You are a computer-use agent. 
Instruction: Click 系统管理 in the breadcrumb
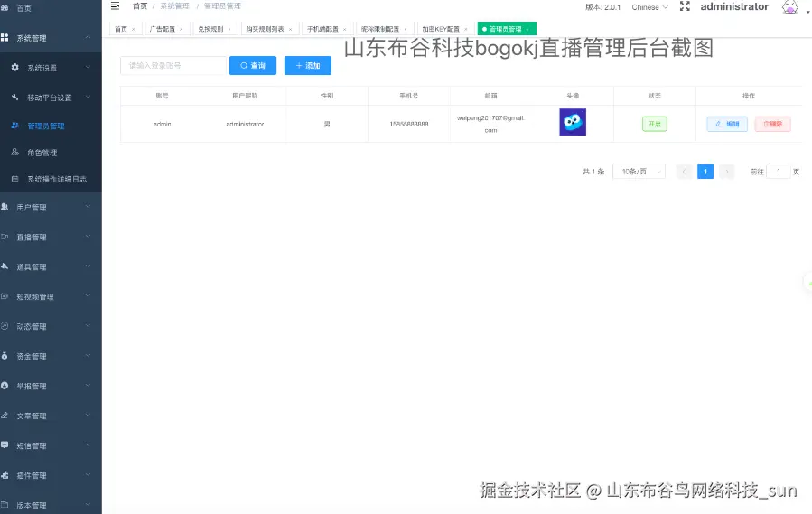(x=174, y=6)
